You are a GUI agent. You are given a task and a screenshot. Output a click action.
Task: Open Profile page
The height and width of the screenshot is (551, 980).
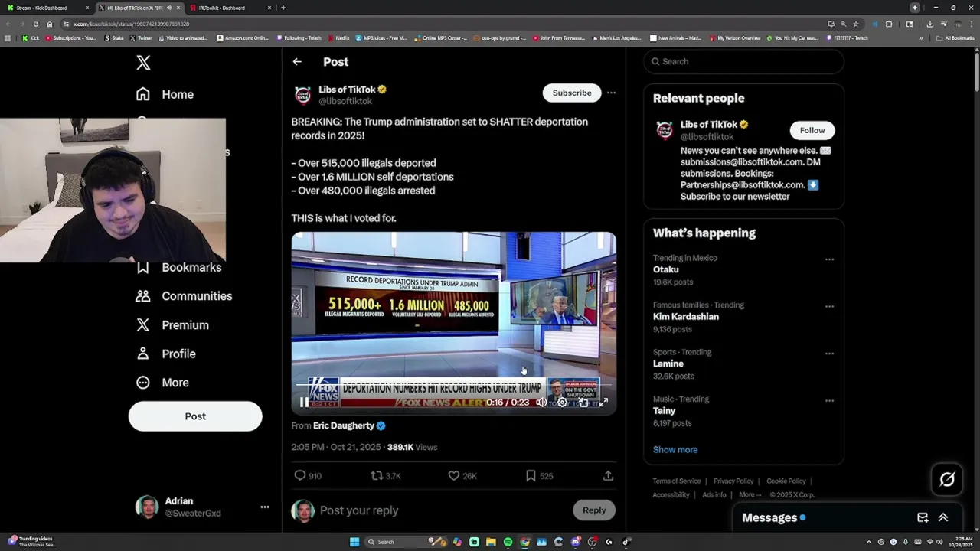click(165, 354)
